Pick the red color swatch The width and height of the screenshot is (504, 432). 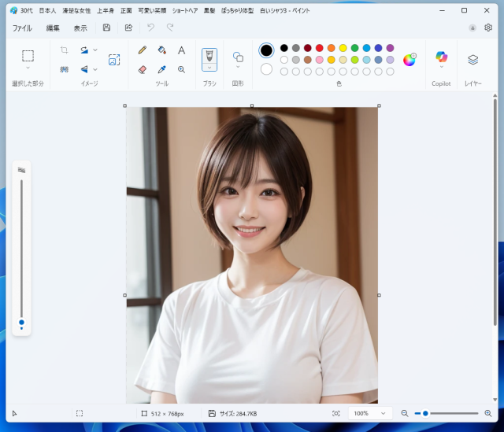pyautogui.click(x=320, y=48)
